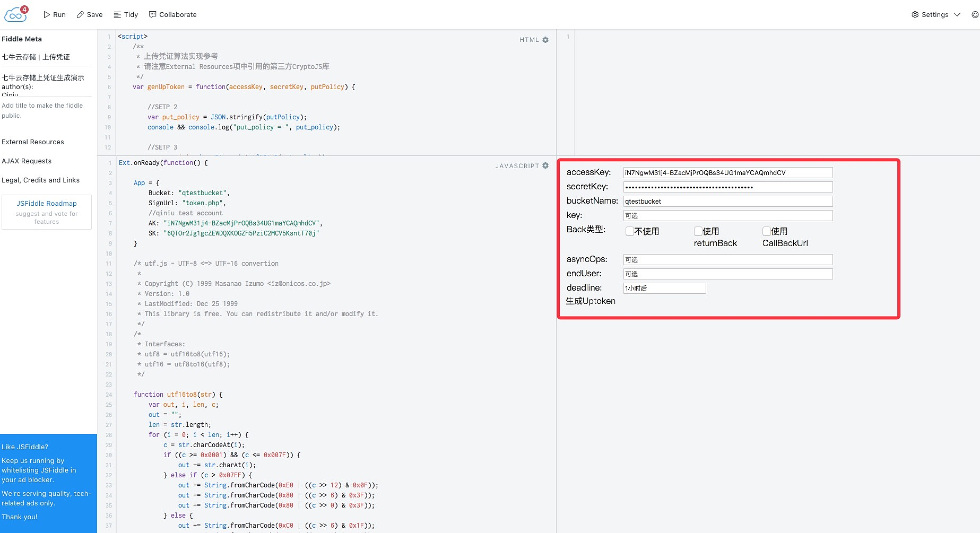Open the HTML panel gear settings
Viewport: 980px width, 533px height.
[x=545, y=40]
